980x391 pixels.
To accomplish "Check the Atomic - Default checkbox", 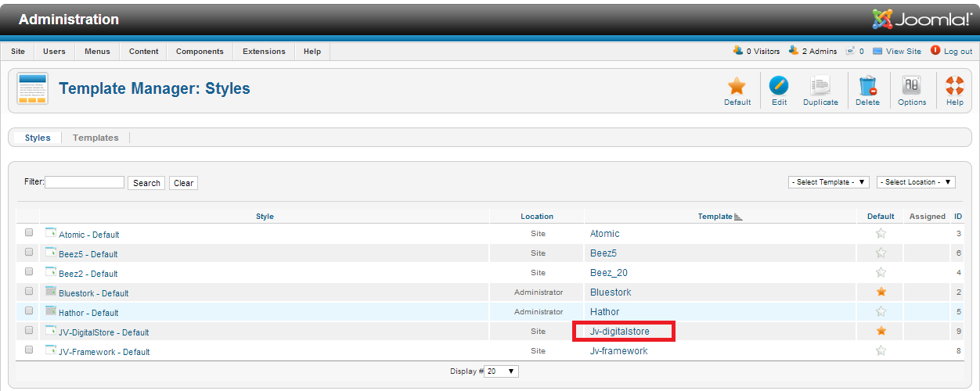I will pos(29,232).
